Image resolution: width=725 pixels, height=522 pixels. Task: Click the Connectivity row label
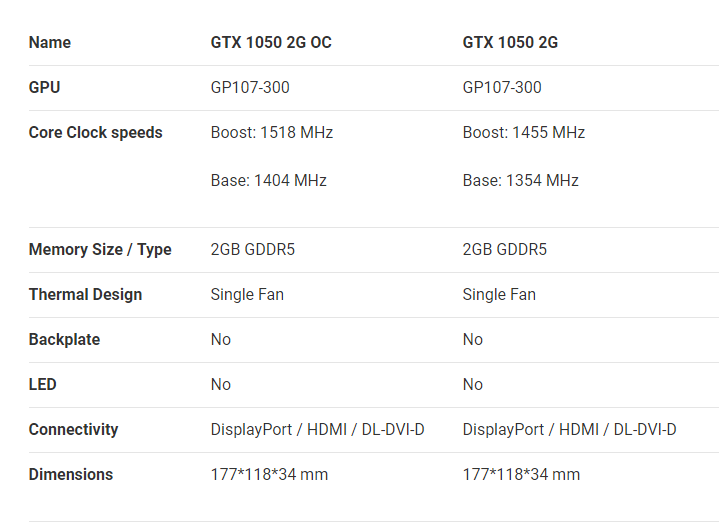point(74,430)
